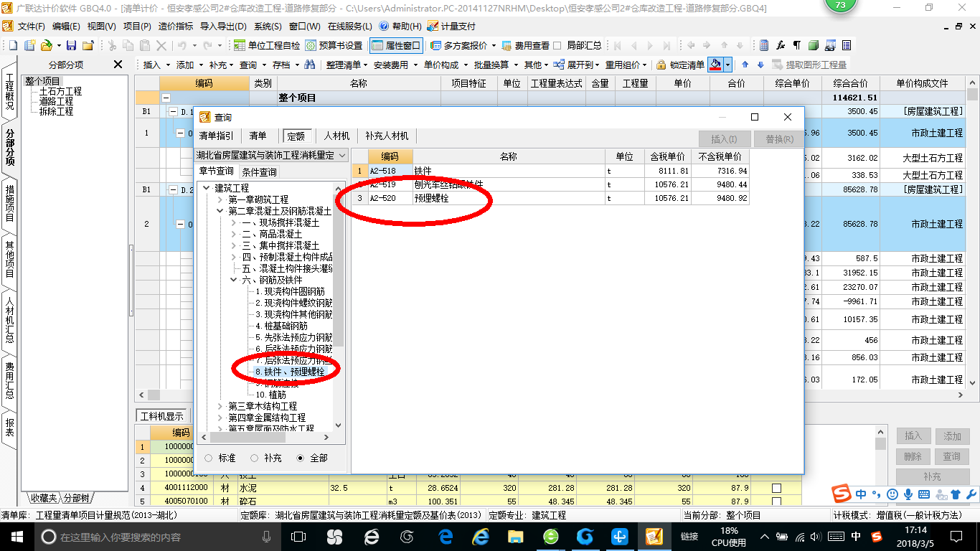
Task: Click the paint bucket fill color icon
Action: pyautogui.click(x=715, y=65)
